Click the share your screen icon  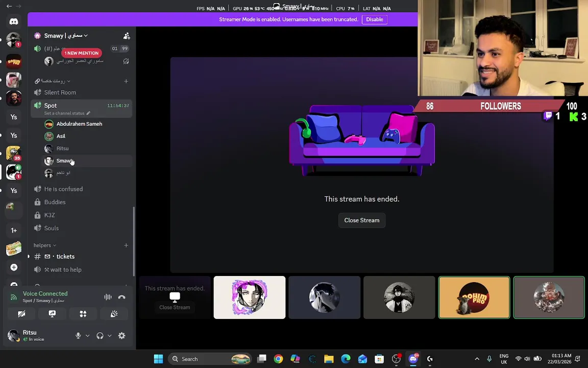(52, 314)
